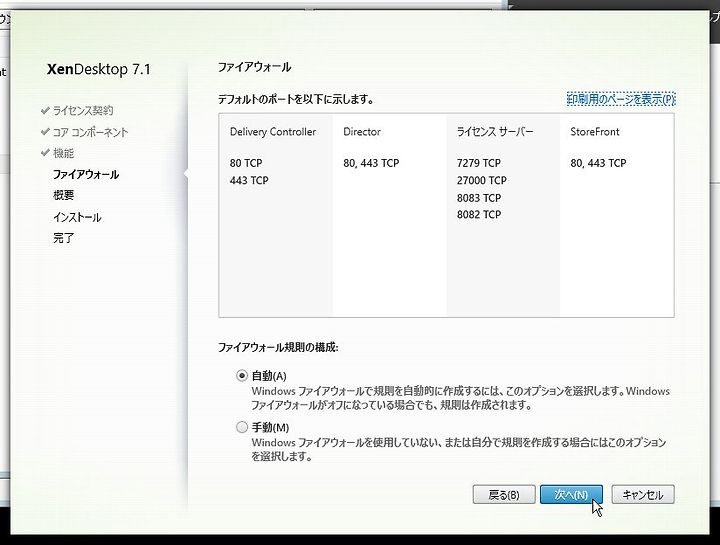This screenshot has height=545, width=720.
Task: Click the Director column header
Action: pos(362,132)
